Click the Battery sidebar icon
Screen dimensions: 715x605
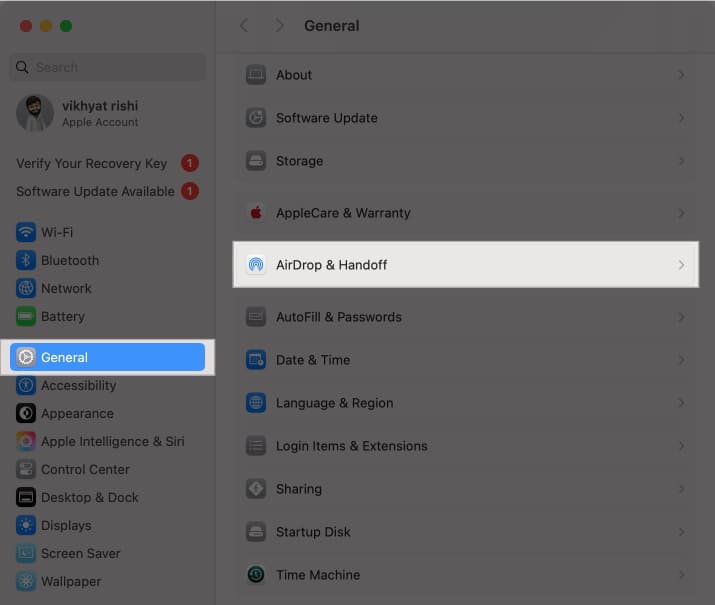tap(26, 316)
